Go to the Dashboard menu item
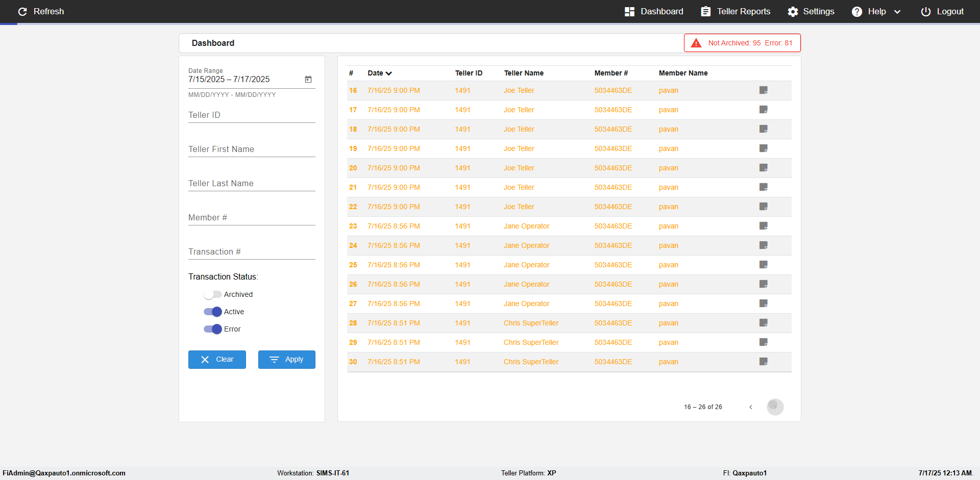Viewport: 980px width, 480px height. (x=654, y=11)
